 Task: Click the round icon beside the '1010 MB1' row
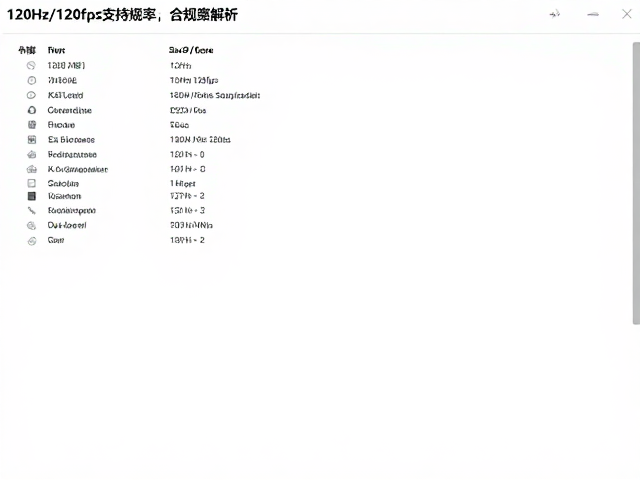coord(31,65)
